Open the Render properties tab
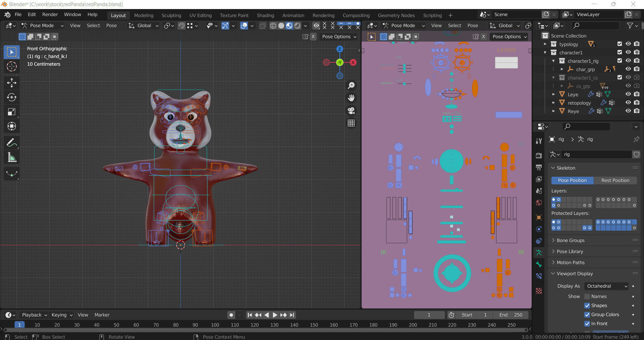This screenshot has height=340, width=644. 539,155
